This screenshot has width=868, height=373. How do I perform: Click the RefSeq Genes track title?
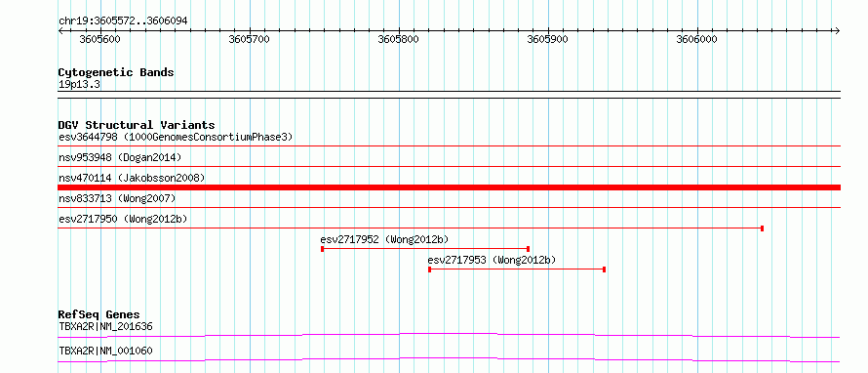[x=99, y=314]
